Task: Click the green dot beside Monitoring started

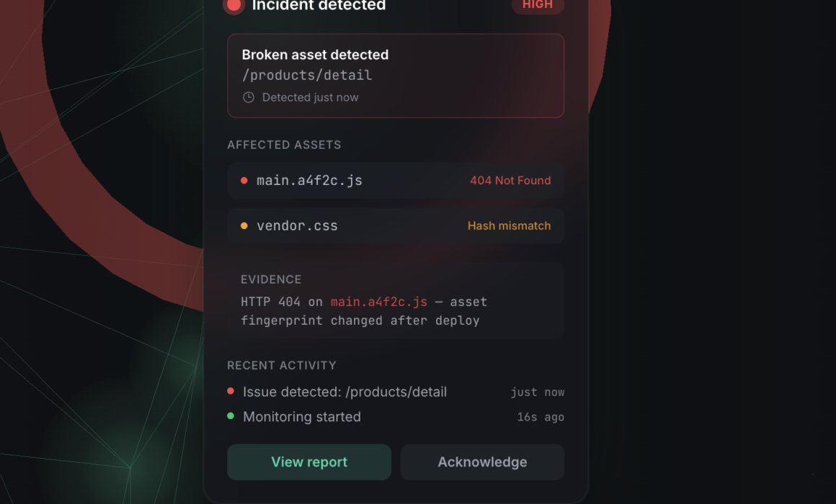Action: [x=231, y=416]
